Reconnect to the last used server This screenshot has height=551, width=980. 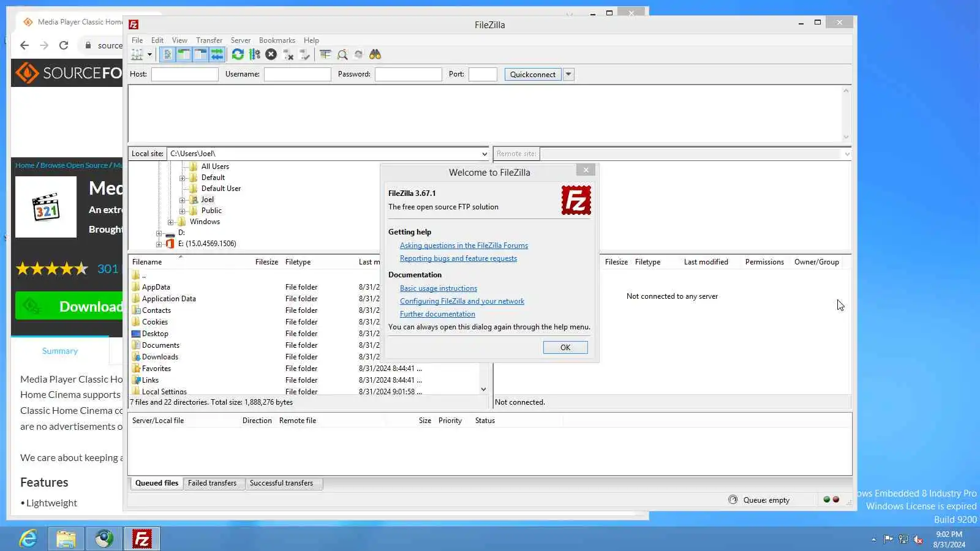tap(304, 54)
